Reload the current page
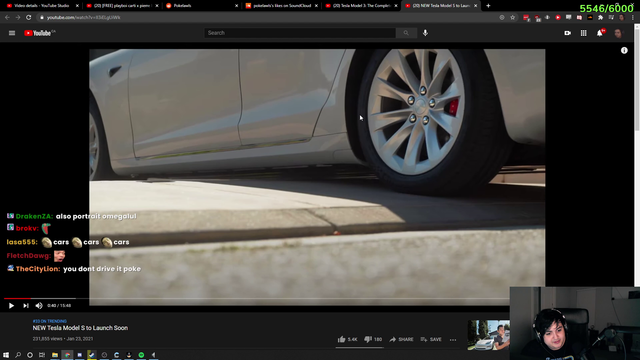Viewport: 640px width, 360px height. click(29, 18)
